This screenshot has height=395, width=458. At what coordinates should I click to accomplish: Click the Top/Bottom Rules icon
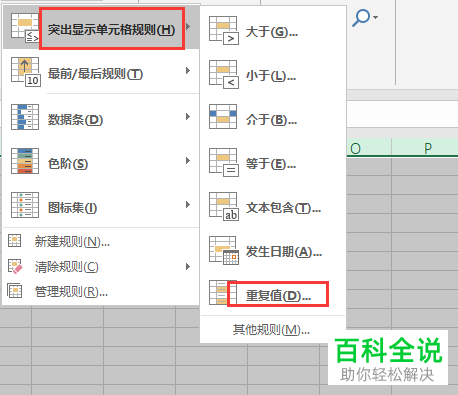click(26, 72)
